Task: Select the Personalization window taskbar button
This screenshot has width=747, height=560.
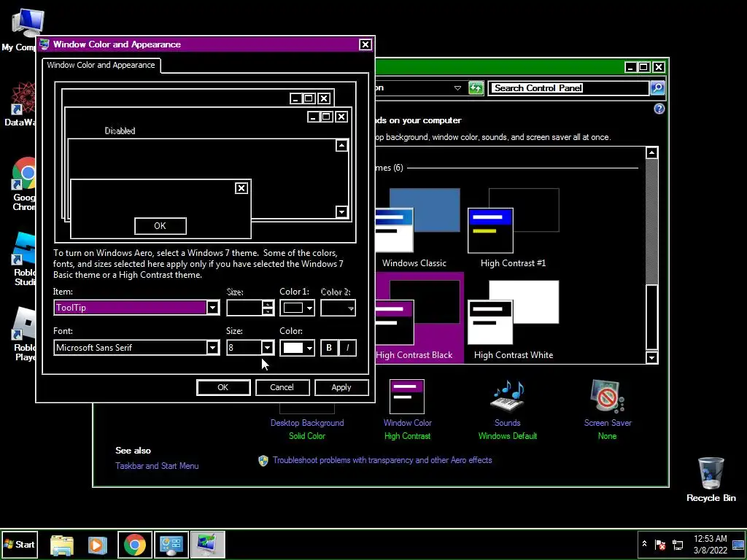Action: pyautogui.click(x=207, y=545)
